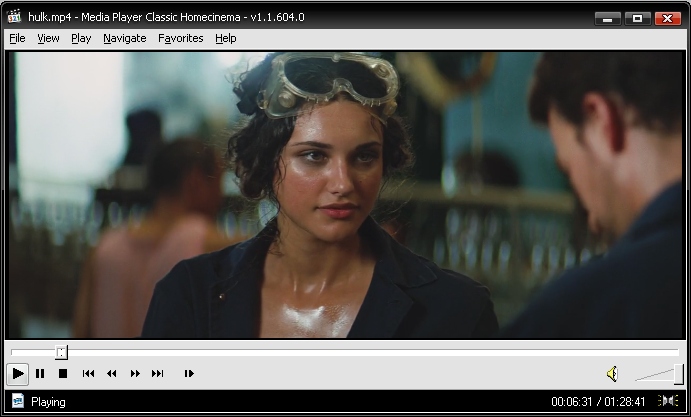The width and height of the screenshot is (691, 417).
Task: Click the Play button
Action: 18,374
